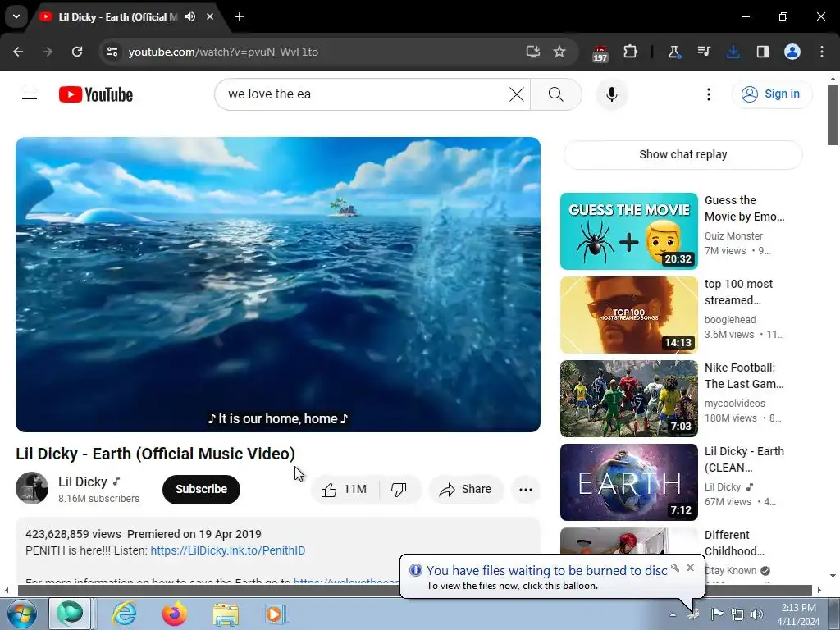Reload the current page
840x630 pixels.
click(77, 52)
